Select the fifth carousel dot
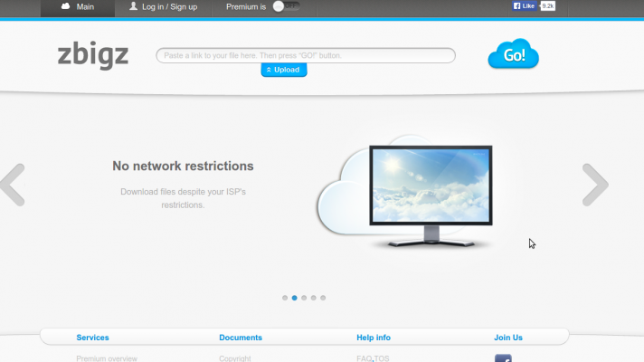The height and width of the screenshot is (362, 644). point(323,298)
